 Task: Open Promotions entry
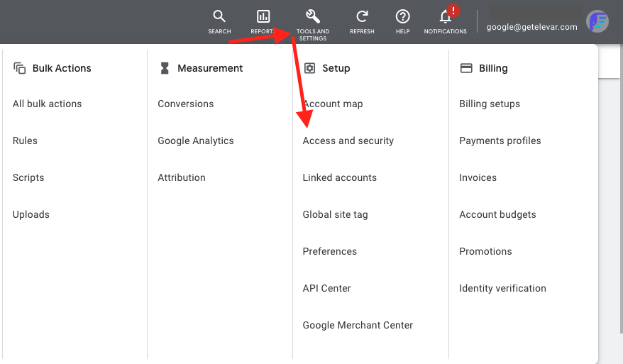click(x=485, y=252)
